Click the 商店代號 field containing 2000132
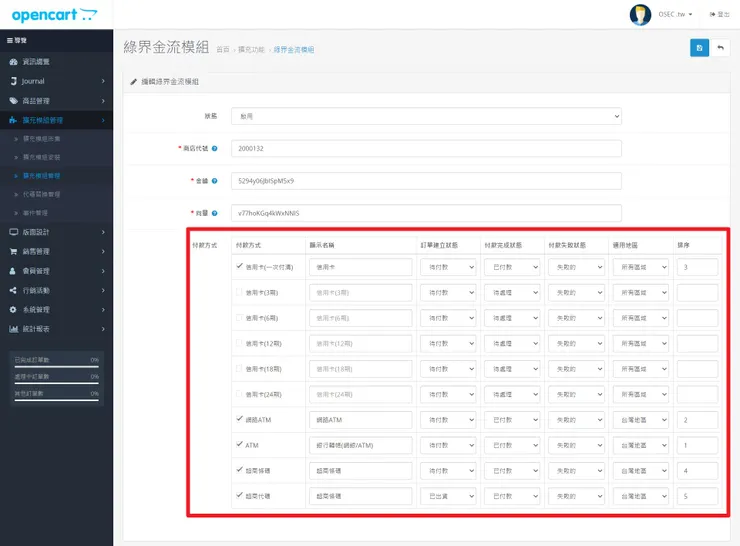This screenshot has height=546, width=740. point(426,149)
